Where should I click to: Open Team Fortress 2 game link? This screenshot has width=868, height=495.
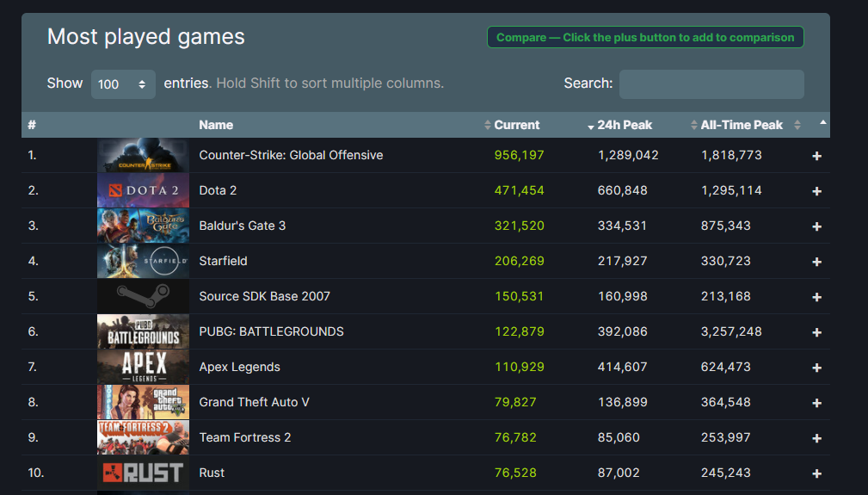coord(244,437)
